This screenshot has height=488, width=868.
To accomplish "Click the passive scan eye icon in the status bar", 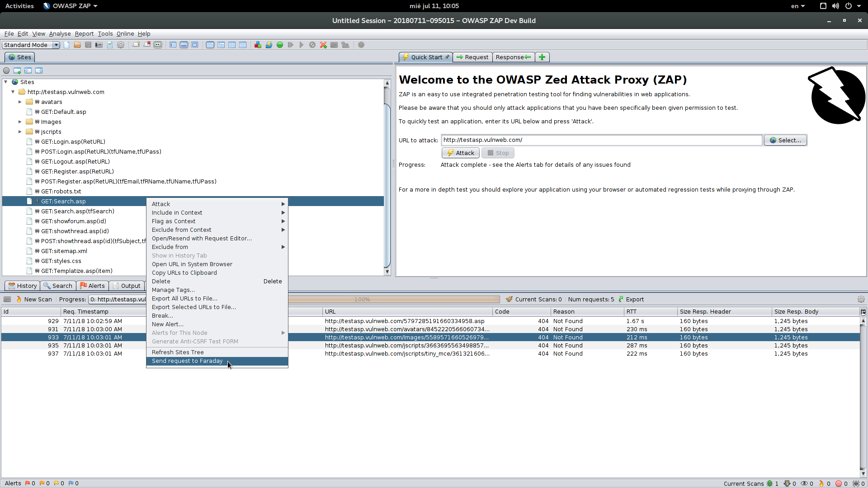I will (x=804, y=483).
